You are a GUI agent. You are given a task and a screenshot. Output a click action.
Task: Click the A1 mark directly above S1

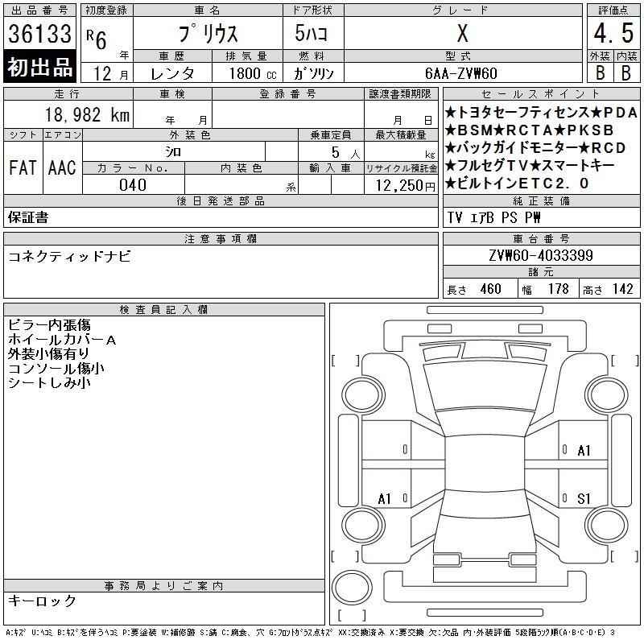[x=584, y=451]
